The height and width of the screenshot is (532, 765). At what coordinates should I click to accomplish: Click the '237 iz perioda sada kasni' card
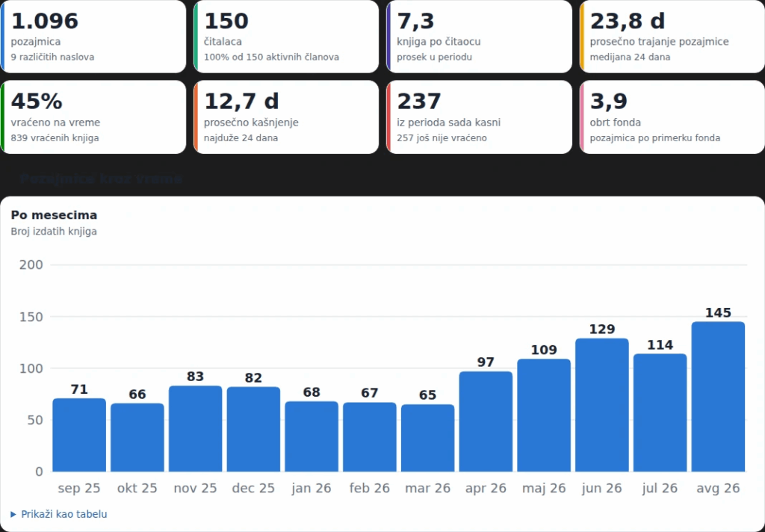[x=479, y=117]
